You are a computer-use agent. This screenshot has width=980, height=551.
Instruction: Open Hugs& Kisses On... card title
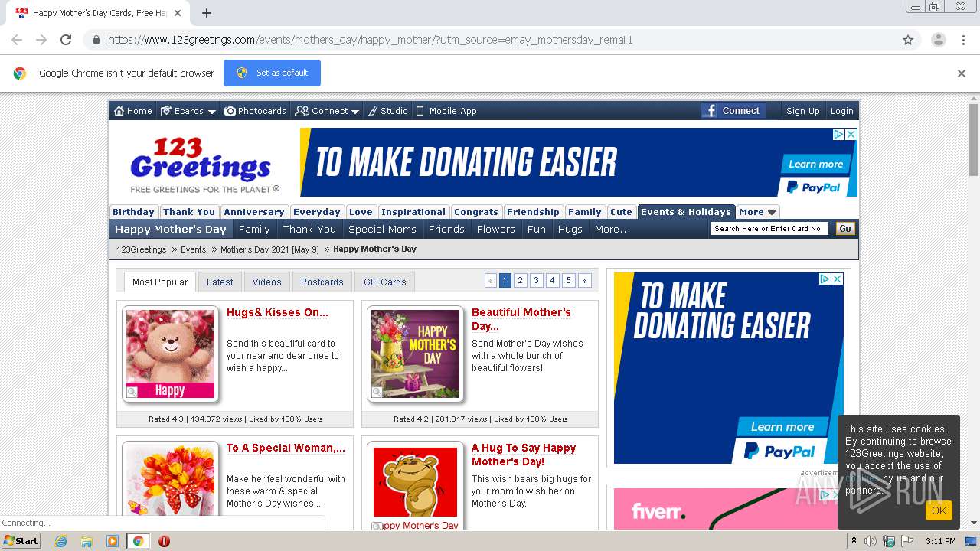point(277,312)
